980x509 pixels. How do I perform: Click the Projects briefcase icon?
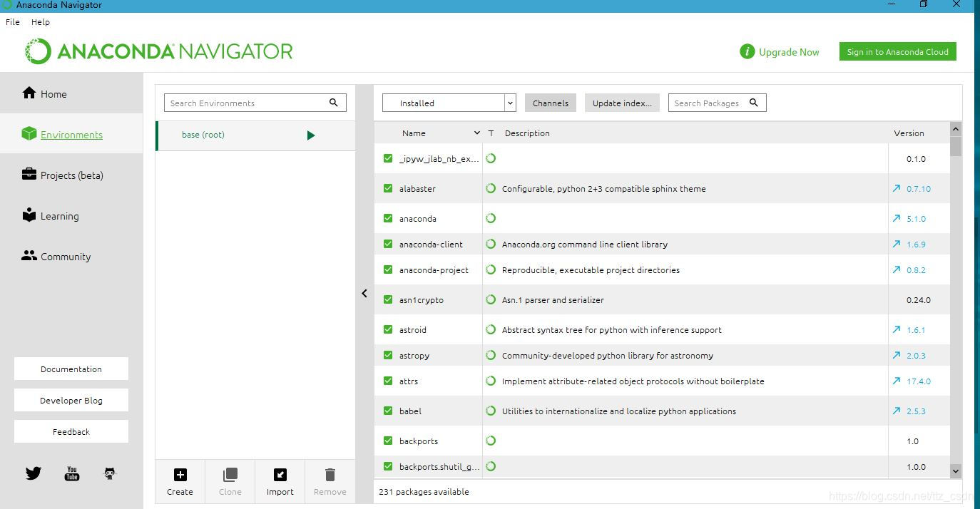[x=29, y=175]
